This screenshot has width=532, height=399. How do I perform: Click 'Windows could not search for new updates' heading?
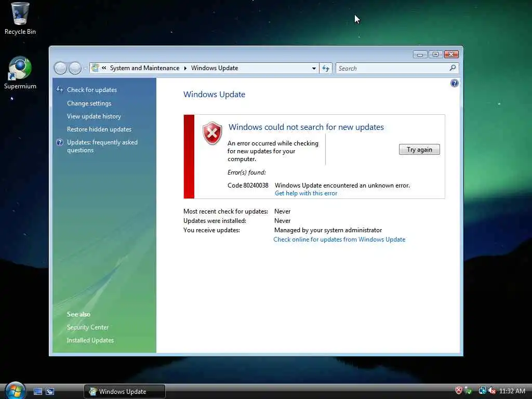tap(307, 127)
